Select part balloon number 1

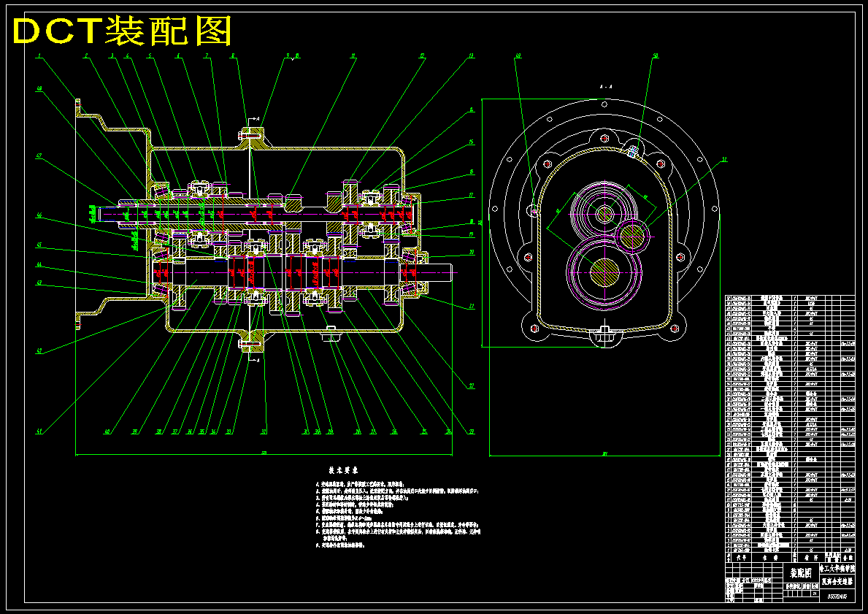tap(39, 55)
